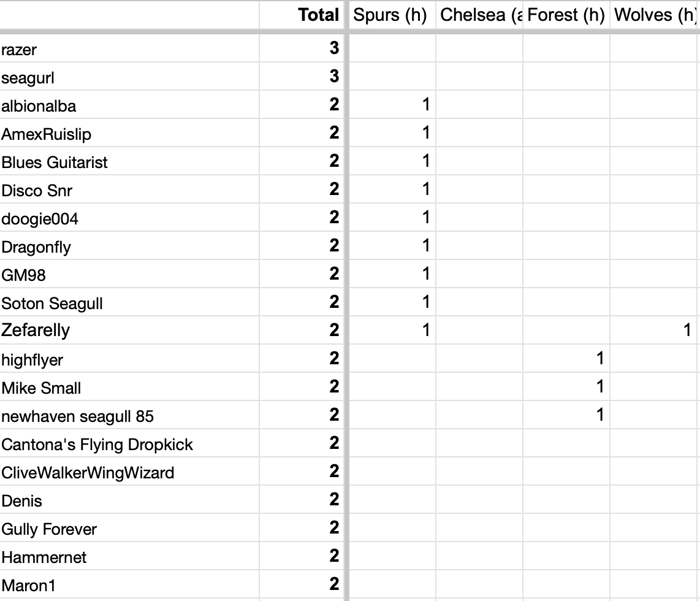Select the Forest (h) header cell
Viewport: 700px width, 601px height.
[x=566, y=15]
